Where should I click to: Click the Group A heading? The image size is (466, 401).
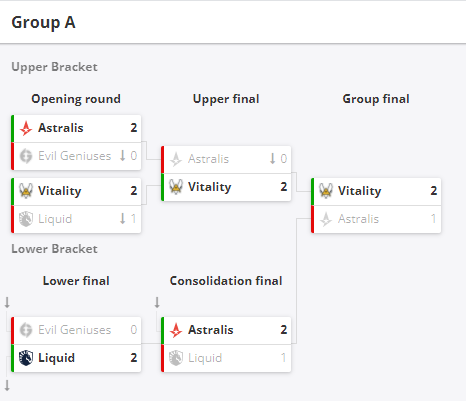click(x=43, y=23)
